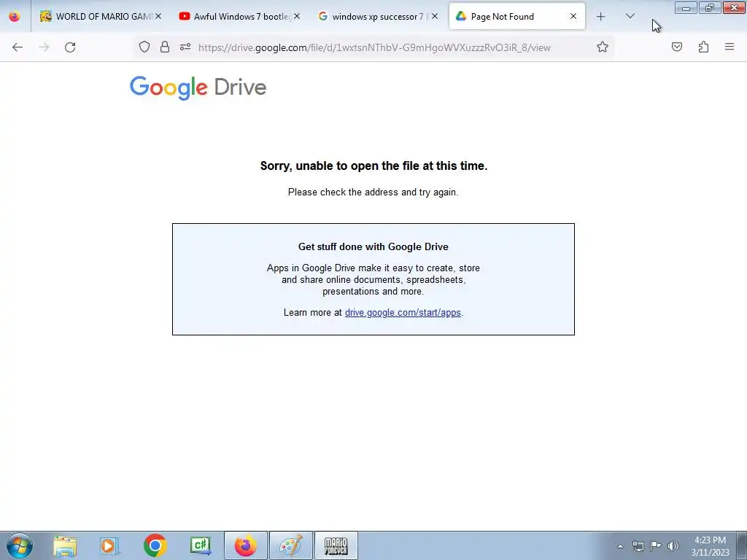Open Action Center flag icon
Screen dimensions: 747x560
pos(656,546)
